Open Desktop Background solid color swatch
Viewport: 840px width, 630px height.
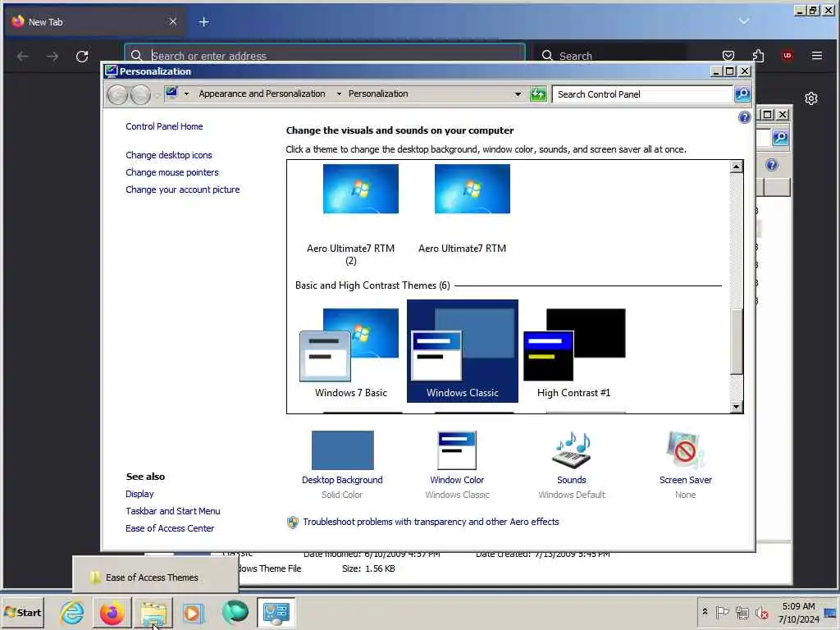point(342,450)
